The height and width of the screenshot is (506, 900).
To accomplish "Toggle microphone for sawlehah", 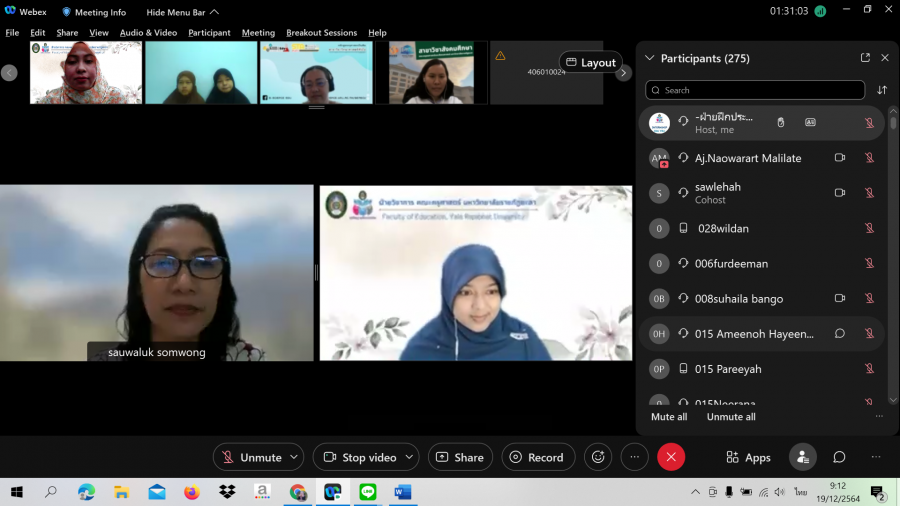I will coord(869,193).
